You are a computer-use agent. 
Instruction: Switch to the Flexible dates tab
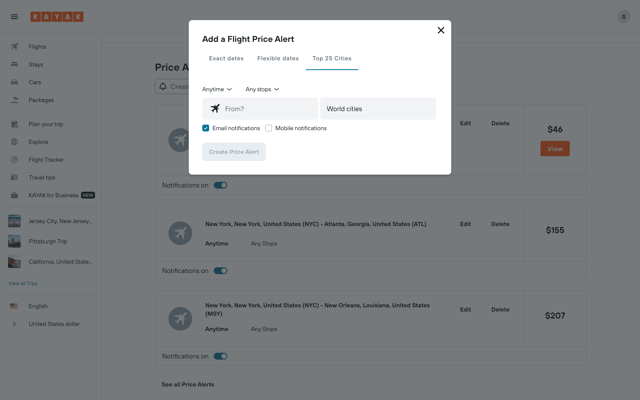click(278, 58)
